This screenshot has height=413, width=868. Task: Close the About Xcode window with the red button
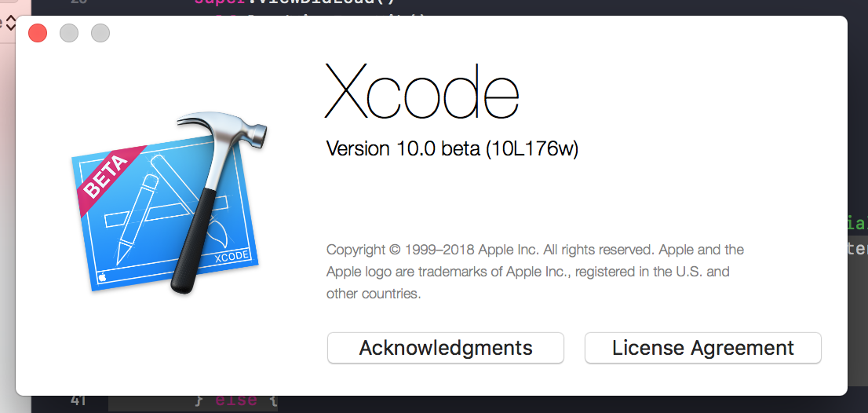point(38,33)
